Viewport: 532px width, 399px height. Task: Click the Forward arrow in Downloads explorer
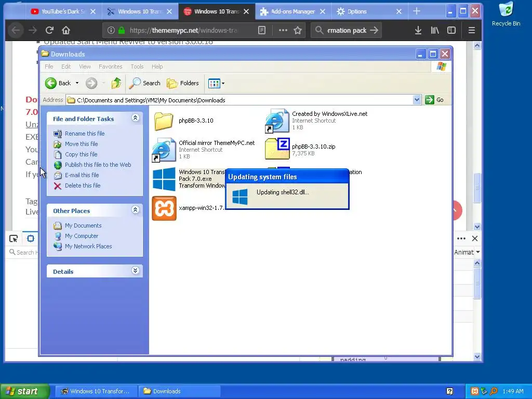(91, 83)
